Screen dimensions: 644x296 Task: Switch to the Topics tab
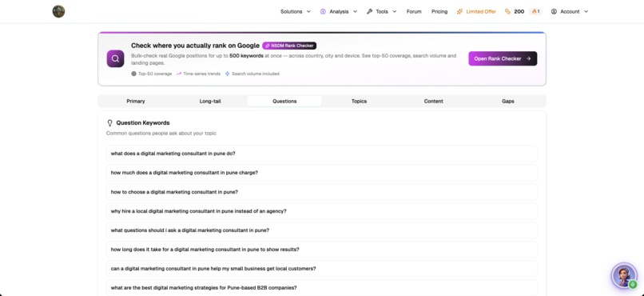pos(359,101)
